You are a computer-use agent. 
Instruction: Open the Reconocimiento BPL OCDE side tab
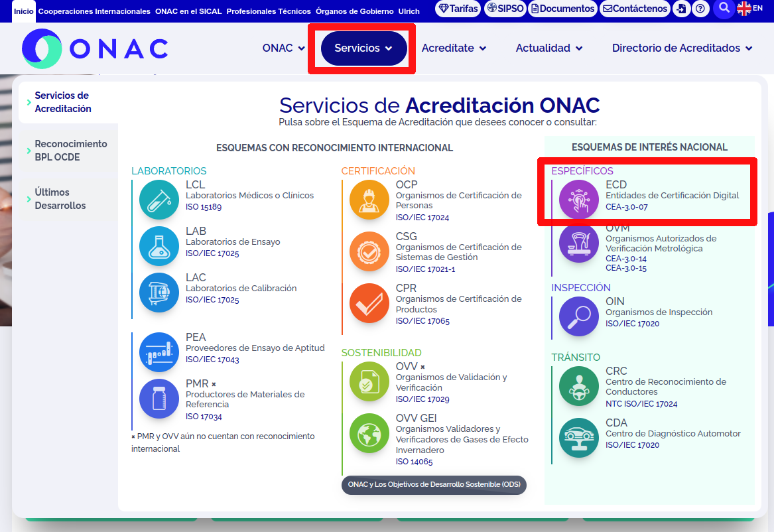point(68,151)
